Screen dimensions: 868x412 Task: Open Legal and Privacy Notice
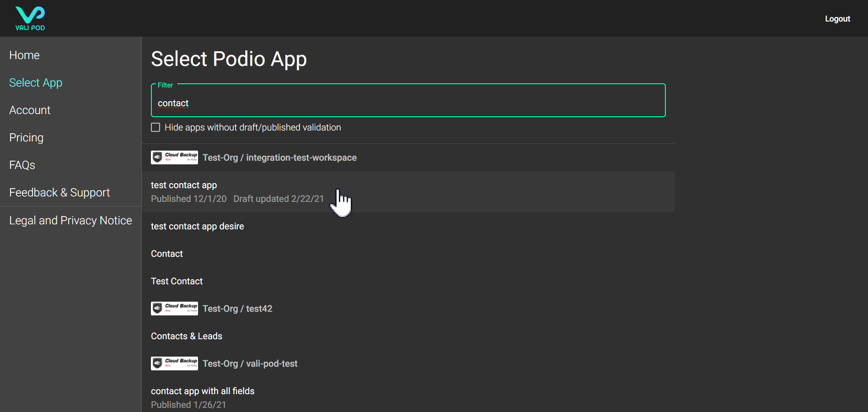click(70, 220)
